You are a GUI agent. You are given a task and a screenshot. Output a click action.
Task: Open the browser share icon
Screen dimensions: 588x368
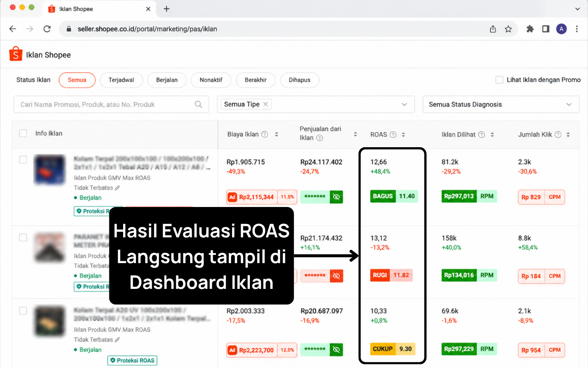[x=493, y=29]
